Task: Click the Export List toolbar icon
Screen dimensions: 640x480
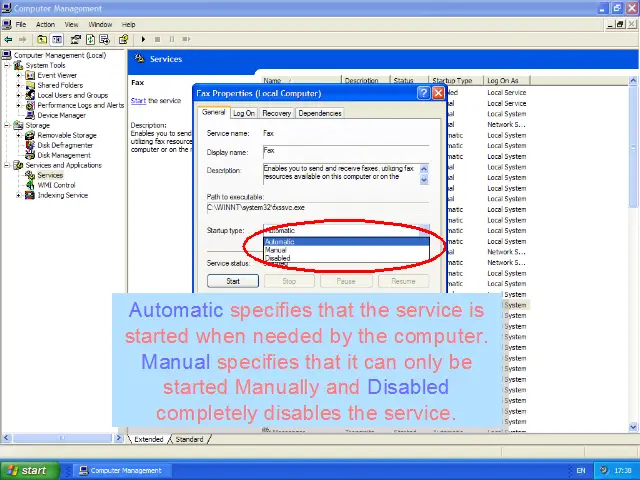Action: pos(105,39)
